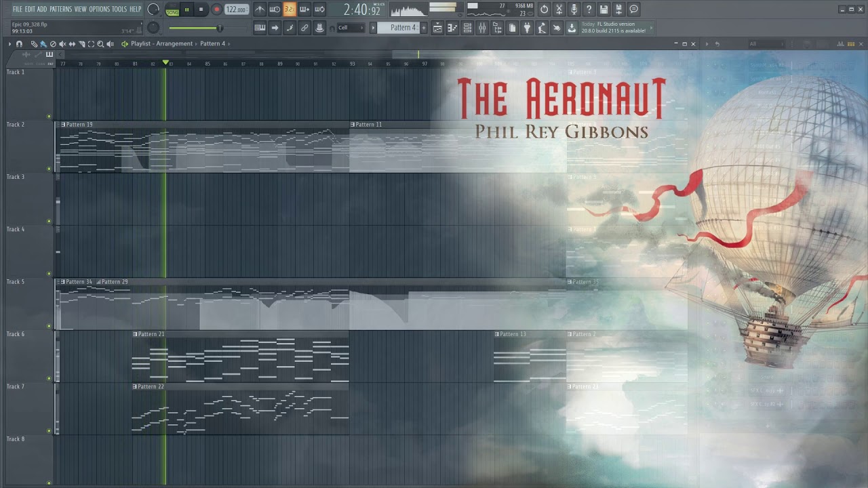The height and width of the screenshot is (488, 868).
Task: Click the microphone one-click recording icon
Action: tap(574, 9)
